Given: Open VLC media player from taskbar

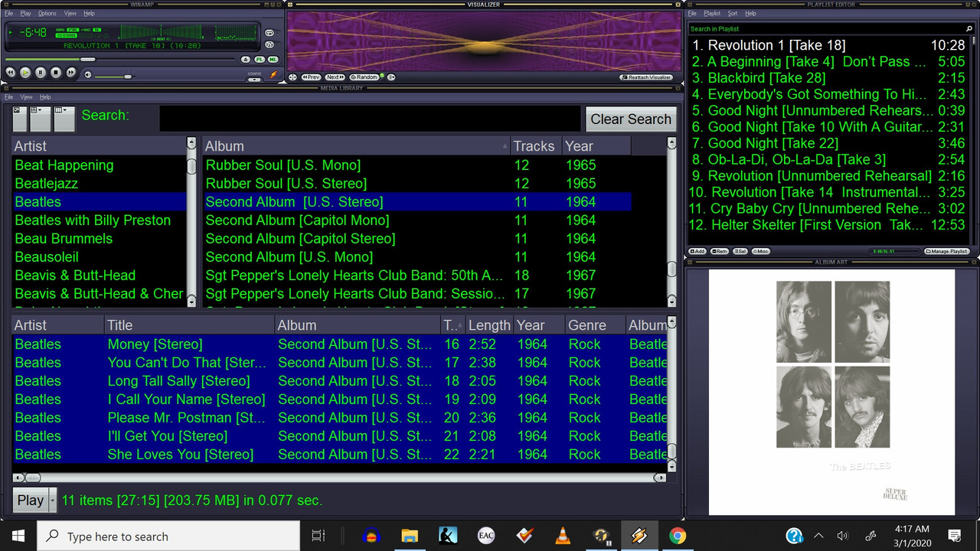Looking at the screenshot, I should coord(563,536).
